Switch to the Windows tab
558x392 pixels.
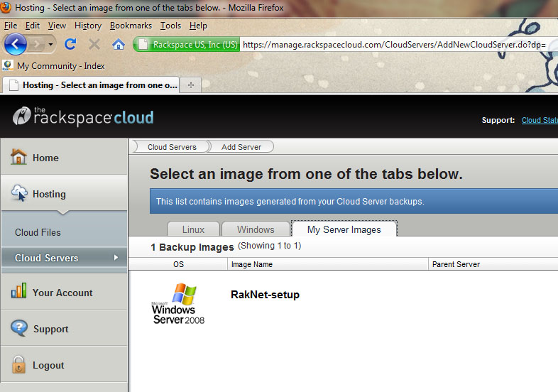[x=256, y=229]
